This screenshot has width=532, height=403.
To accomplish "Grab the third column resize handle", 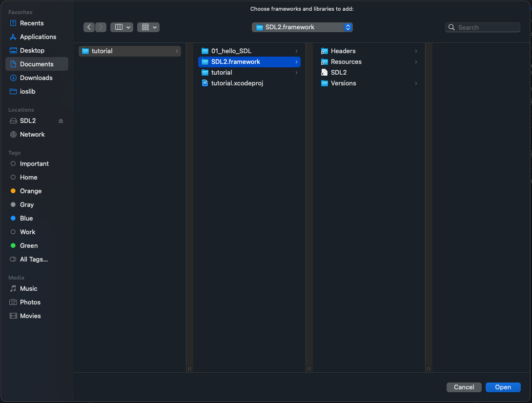I will tap(429, 368).
